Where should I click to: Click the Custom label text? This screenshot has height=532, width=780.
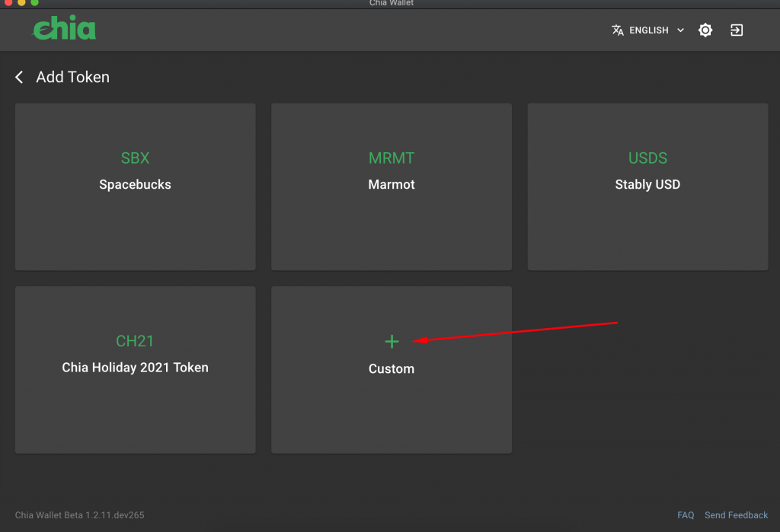pos(392,369)
